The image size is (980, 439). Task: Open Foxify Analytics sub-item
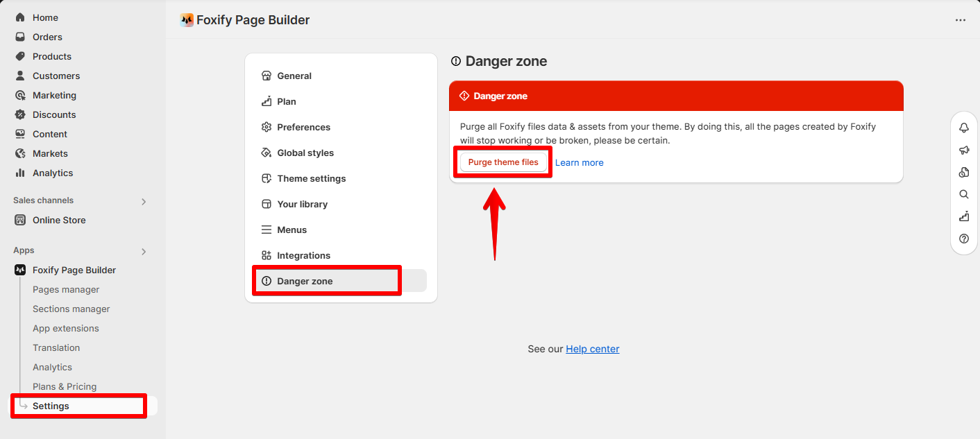click(x=52, y=367)
